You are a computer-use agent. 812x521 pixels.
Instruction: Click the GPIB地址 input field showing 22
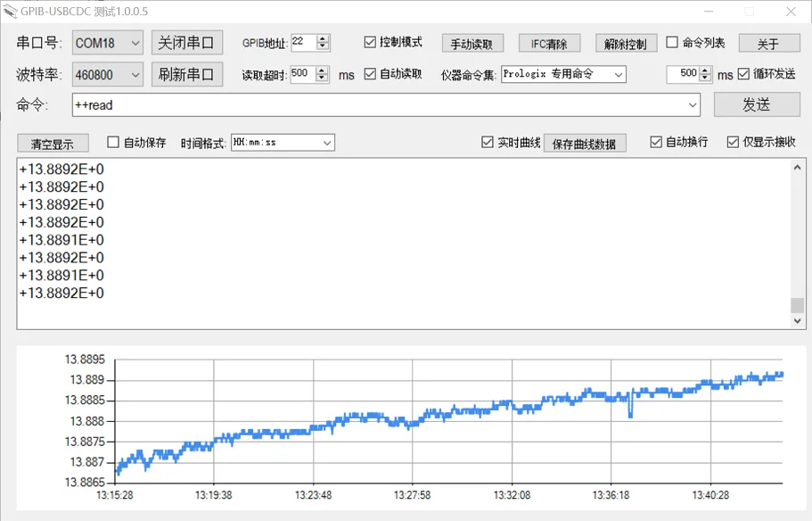point(303,42)
